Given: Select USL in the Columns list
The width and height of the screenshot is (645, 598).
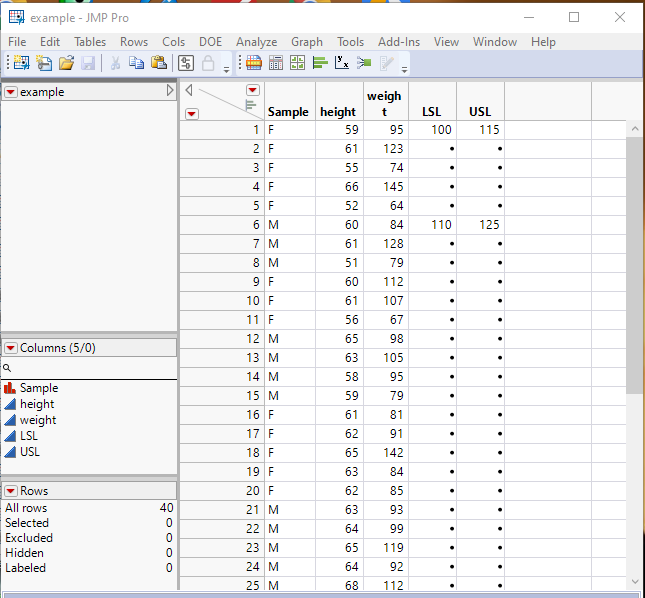Looking at the screenshot, I should (x=31, y=452).
